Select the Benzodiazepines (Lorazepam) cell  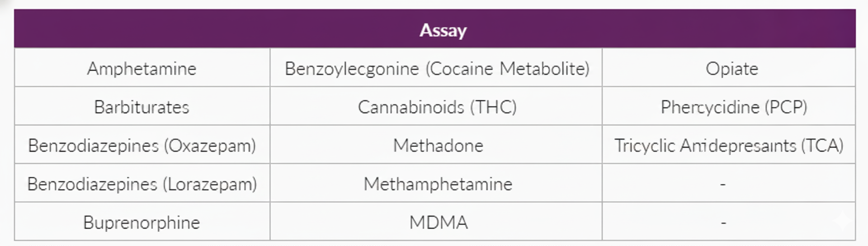coord(142,184)
